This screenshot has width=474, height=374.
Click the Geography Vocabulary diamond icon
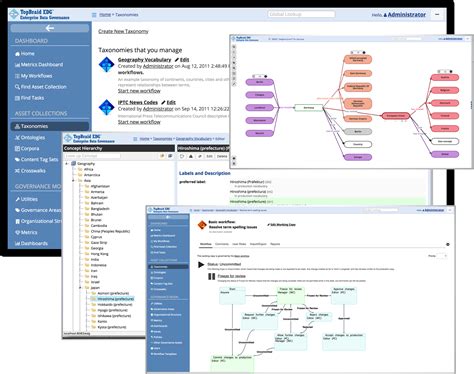coord(107,65)
